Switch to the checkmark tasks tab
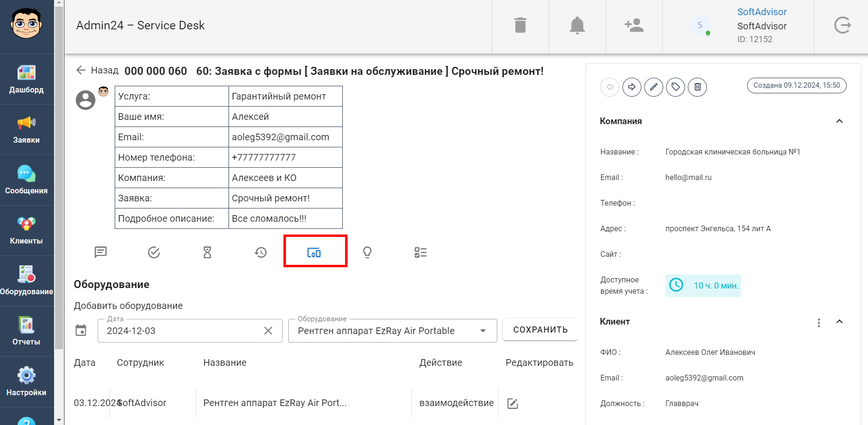Image resolution: width=868 pixels, height=425 pixels. pyautogui.click(x=154, y=252)
